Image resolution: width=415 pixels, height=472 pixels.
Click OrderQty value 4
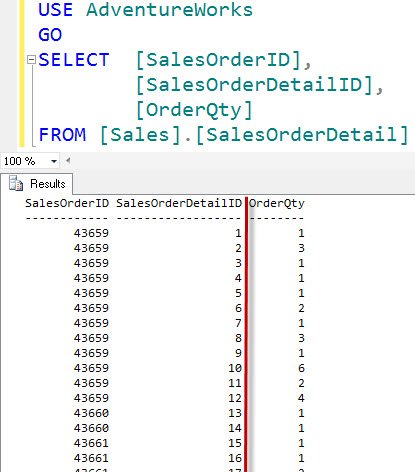click(301, 398)
